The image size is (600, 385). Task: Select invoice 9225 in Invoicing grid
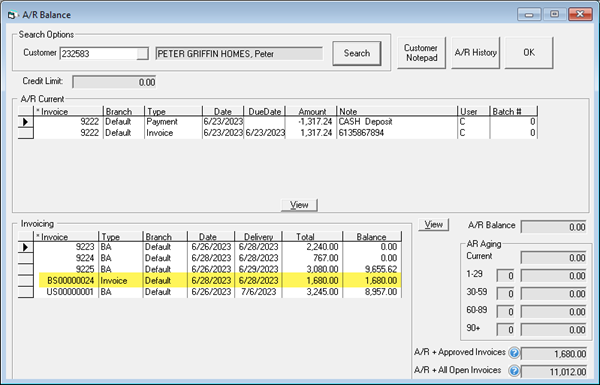click(66, 269)
